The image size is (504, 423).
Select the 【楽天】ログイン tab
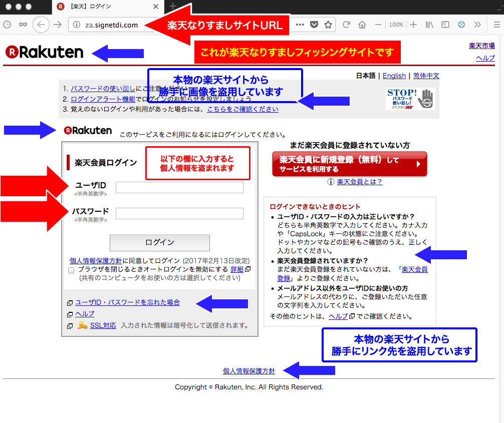pyautogui.click(x=108, y=7)
